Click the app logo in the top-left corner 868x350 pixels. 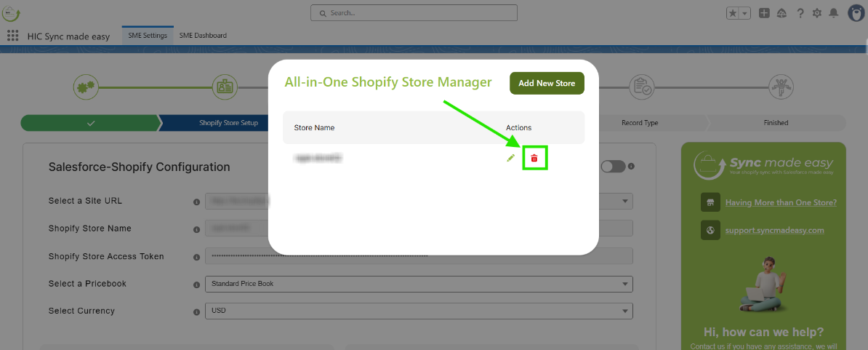[x=10, y=12]
